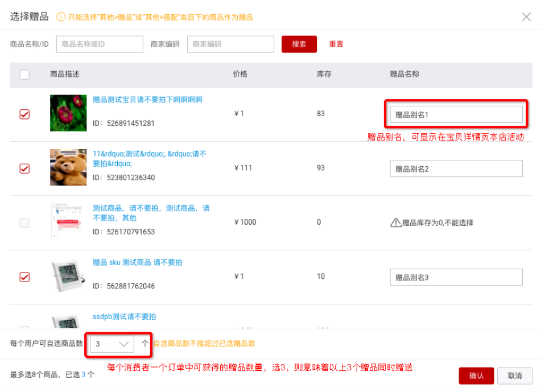Open the teddy bear product thumbnail

[x=68, y=167]
